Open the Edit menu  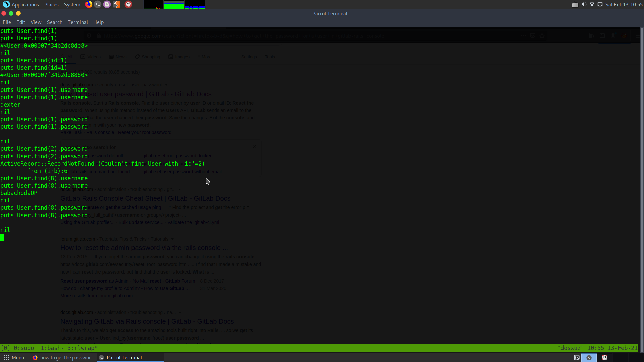(x=21, y=22)
